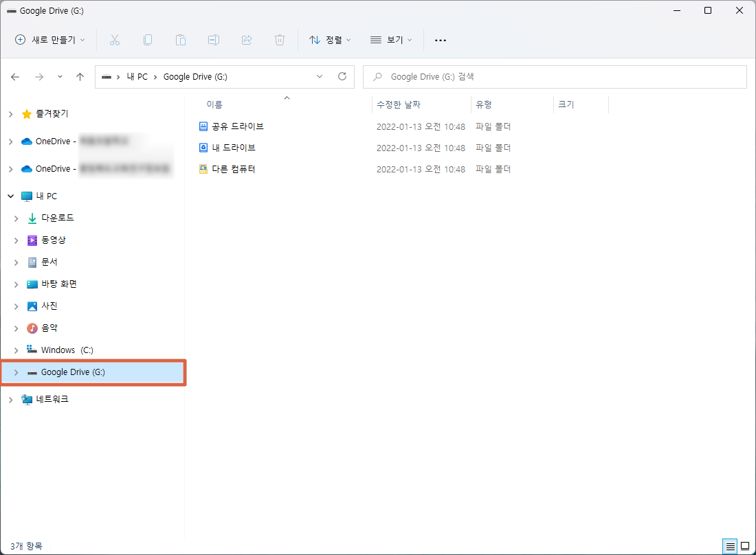Select the 공유 드라이브 folder
This screenshot has height=555, width=756.
point(238,126)
